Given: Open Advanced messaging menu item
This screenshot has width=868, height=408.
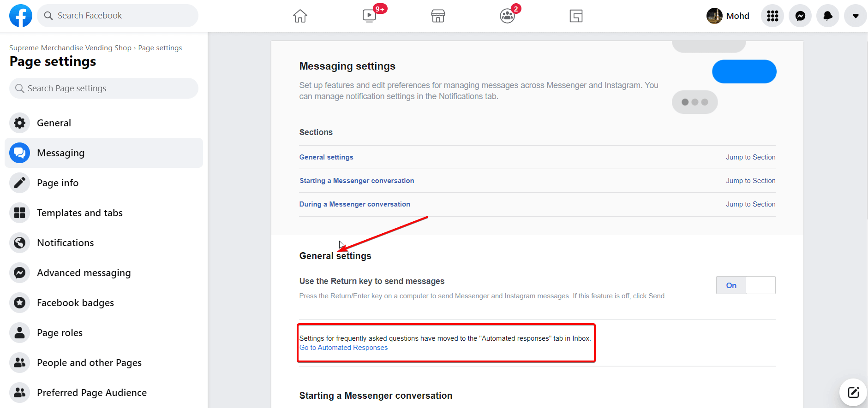Looking at the screenshot, I should [104, 273].
